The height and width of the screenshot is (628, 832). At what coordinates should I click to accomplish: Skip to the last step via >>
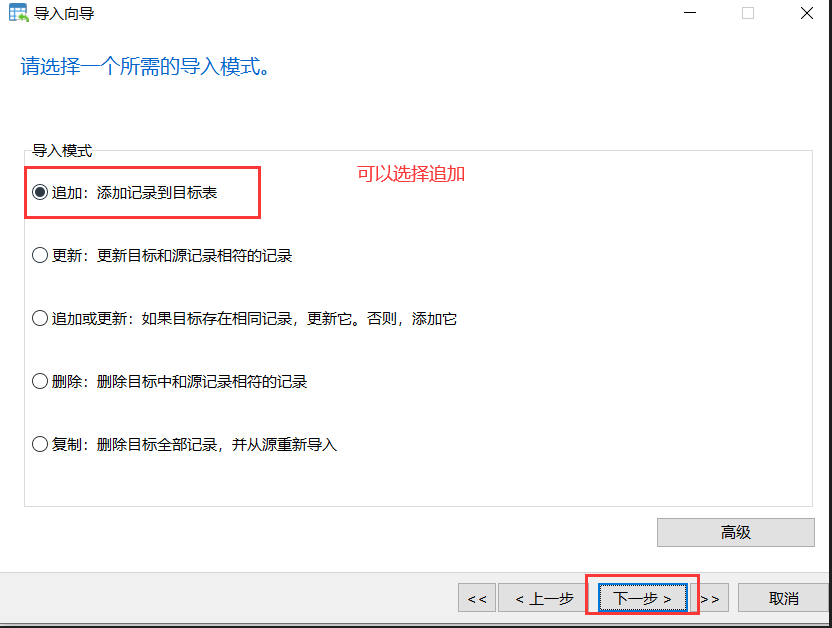tap(711, 596)
